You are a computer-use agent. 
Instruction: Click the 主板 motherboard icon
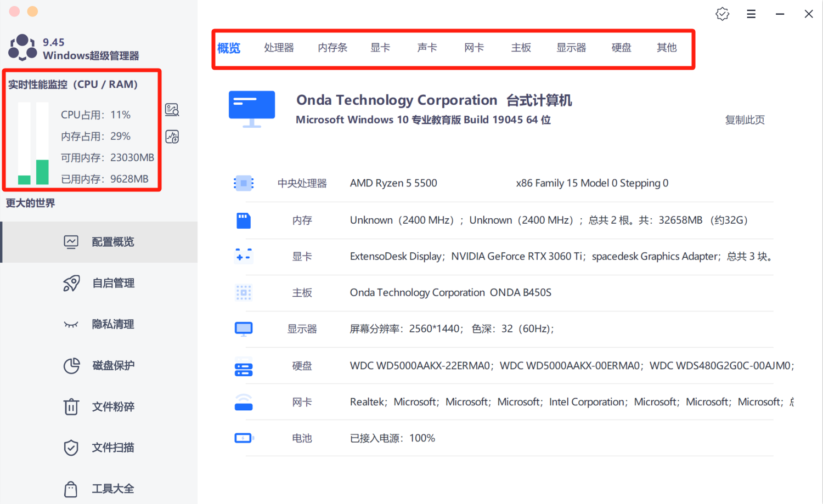click(x=244, y=293)
